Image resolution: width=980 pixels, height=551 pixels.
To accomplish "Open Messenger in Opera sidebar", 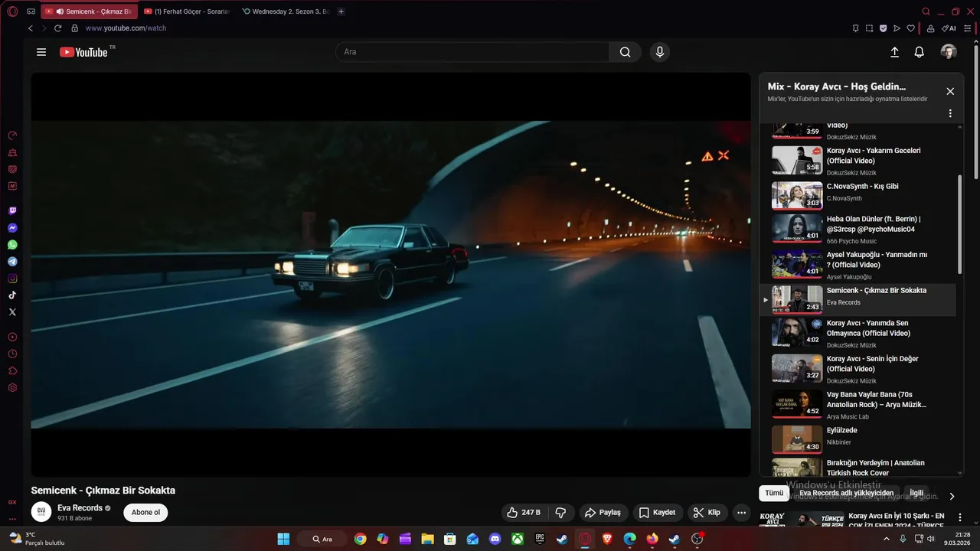I will click(x=12, y=228).
